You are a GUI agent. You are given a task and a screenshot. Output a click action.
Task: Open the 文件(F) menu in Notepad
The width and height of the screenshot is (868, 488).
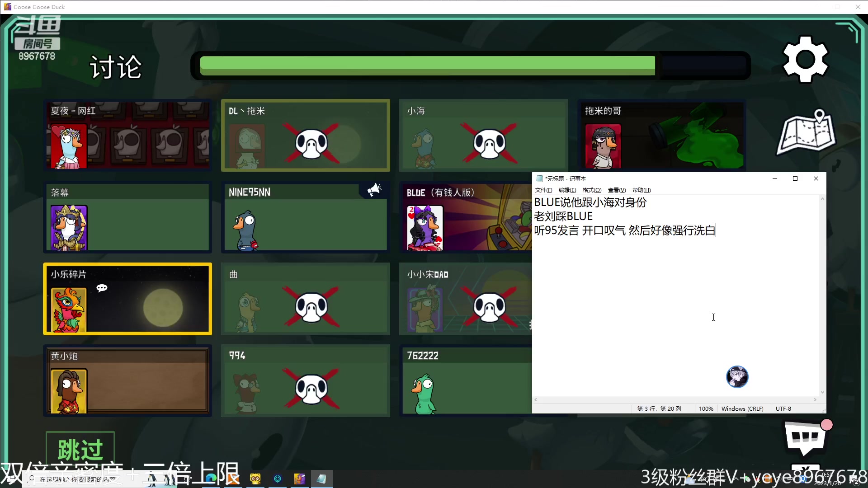point(543,190)
